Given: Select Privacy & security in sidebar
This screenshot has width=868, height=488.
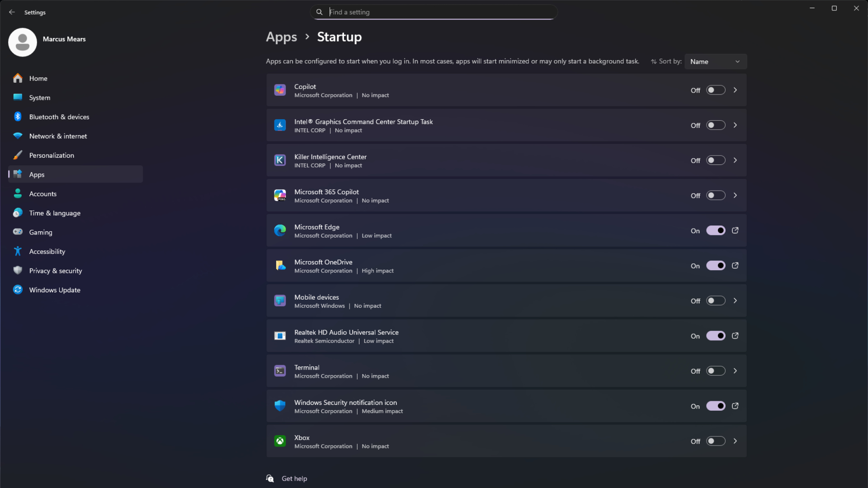Looking at the screenshot, I should pos(18,270).
